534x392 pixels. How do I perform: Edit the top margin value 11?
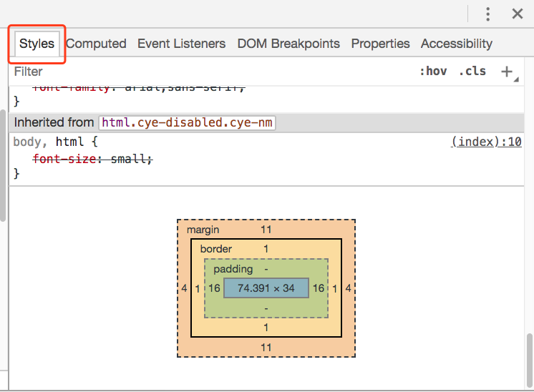tap(266, 230)
